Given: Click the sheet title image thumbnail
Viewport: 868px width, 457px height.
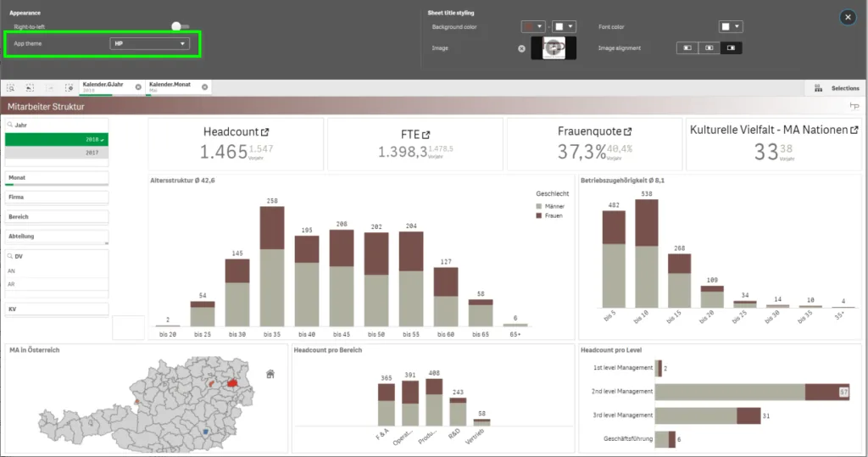Looking at the screenshot, I should (554, 48).
